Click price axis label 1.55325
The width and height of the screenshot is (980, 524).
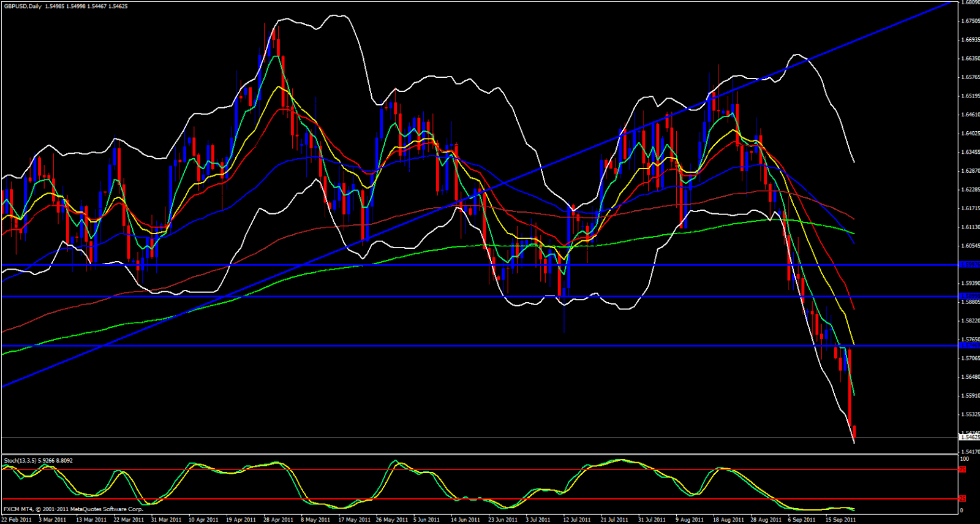(971, 415)
